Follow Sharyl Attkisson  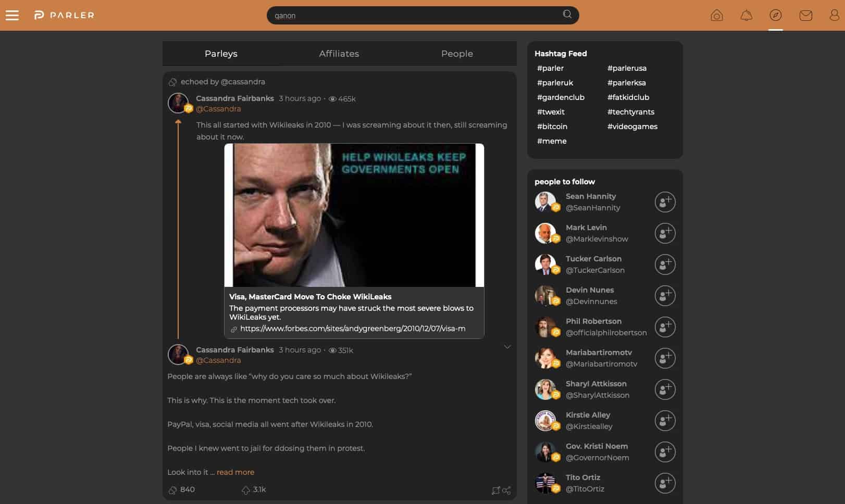[665, 389]
